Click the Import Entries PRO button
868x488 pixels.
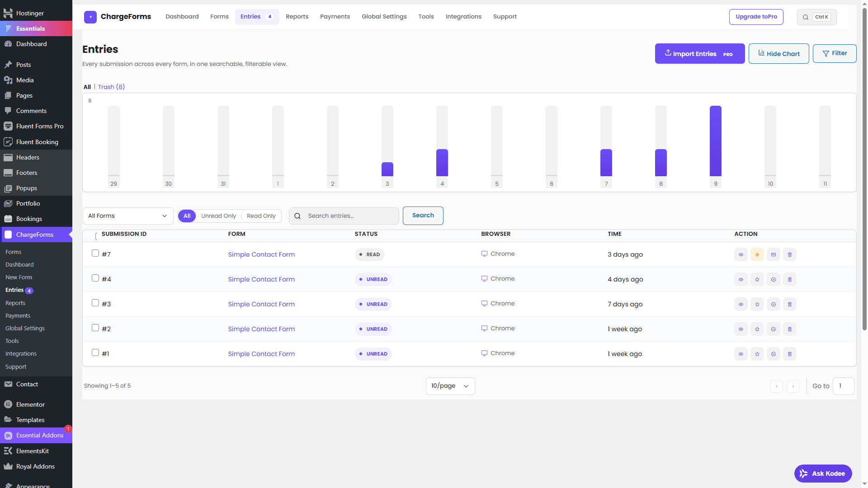700,54
